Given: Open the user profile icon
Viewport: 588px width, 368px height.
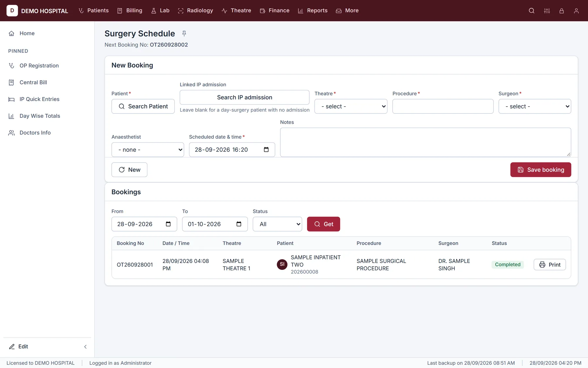Looking at the screenshot, I should (x=576, y=10).
